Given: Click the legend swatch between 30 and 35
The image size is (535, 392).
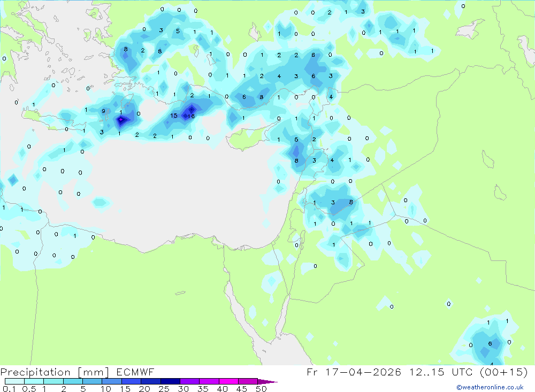Looking at the screenshot, I should [190, 381].
